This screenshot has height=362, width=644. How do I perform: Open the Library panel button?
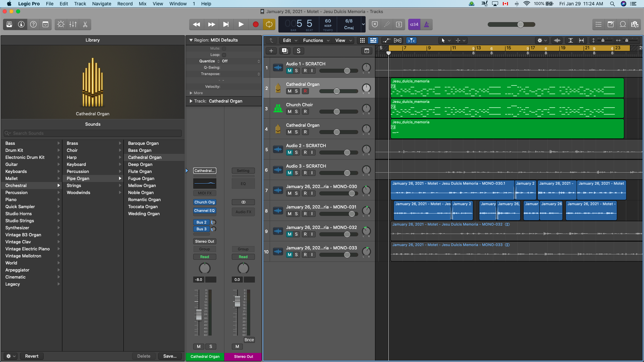point(9,24)
